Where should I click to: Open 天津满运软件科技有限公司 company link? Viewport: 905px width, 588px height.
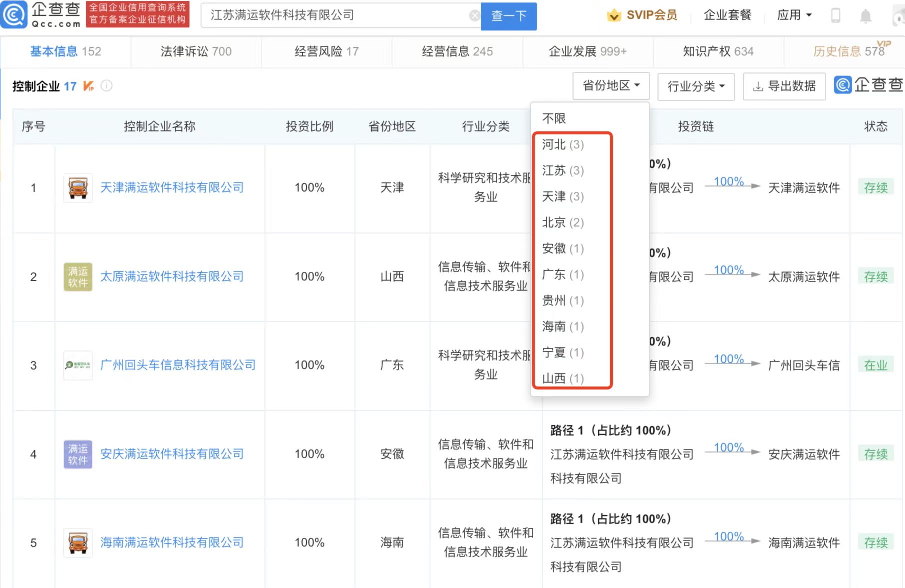click(x=172, y=188)
